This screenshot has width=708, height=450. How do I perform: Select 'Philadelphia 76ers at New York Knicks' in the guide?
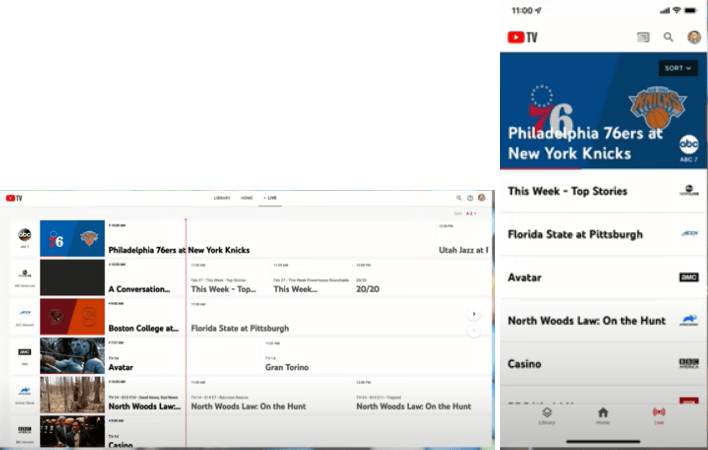(179, 250)
